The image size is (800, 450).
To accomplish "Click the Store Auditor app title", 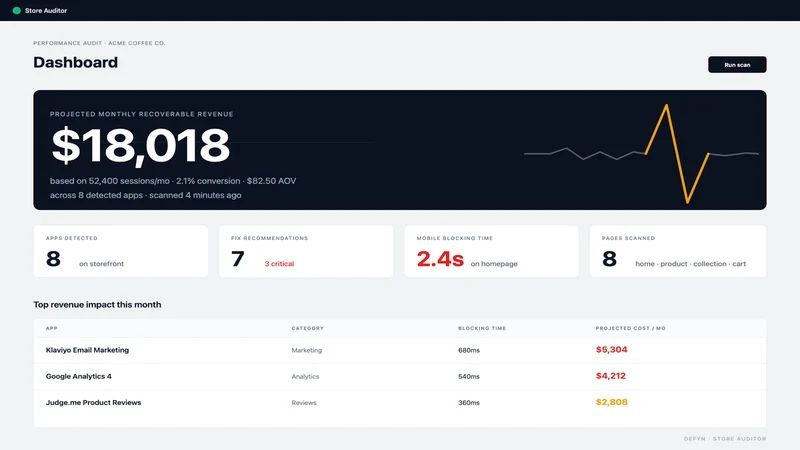I will (x=46, y=10).
